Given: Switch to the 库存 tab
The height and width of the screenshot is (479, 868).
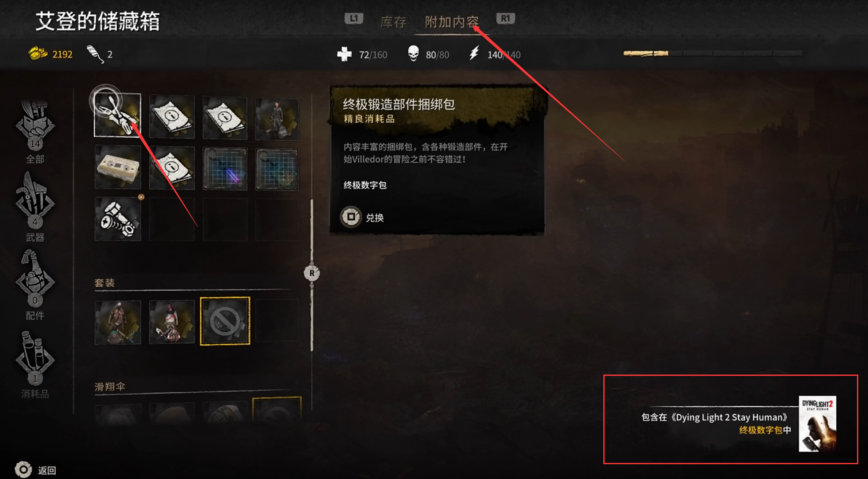Looking at the screenshot, I should 393,22.
